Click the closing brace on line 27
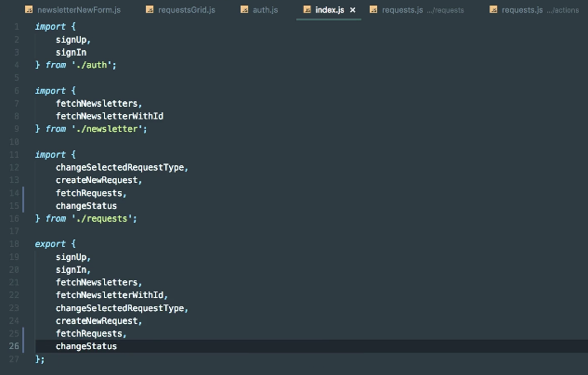The image size is (588, 375). point(37,359)
